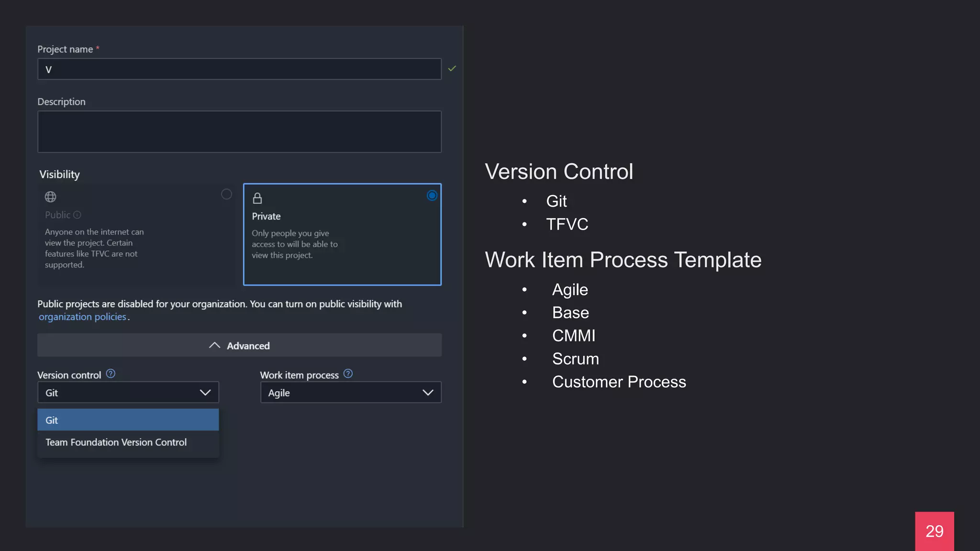Choose Team Foundation Version Control option
Screen dimensions: 980x551
[116, 442]
